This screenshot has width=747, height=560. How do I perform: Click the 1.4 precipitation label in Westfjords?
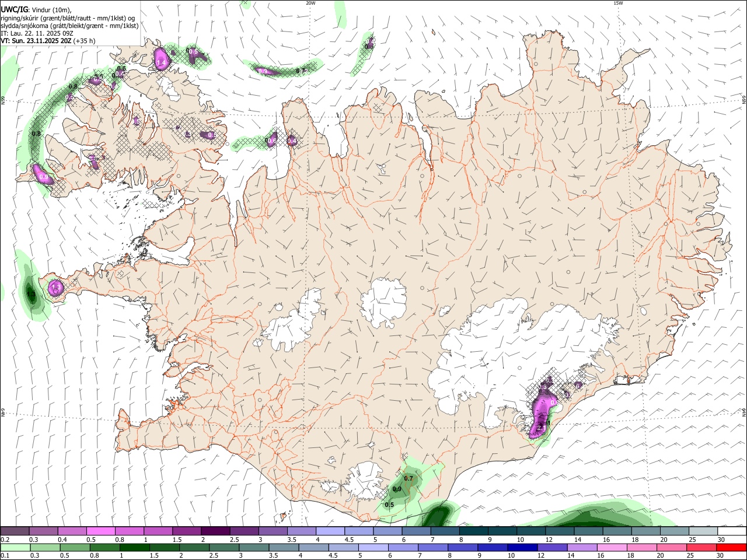click(x=162, y=62)
